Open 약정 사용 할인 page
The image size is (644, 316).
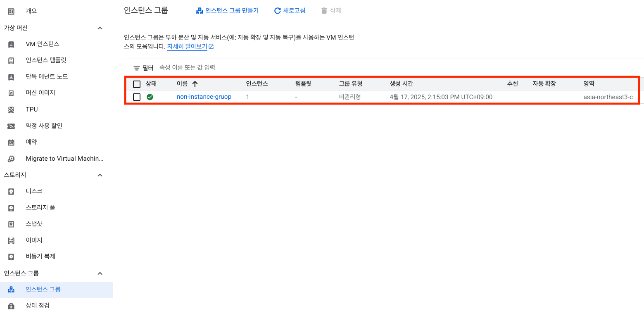(44, 126)
